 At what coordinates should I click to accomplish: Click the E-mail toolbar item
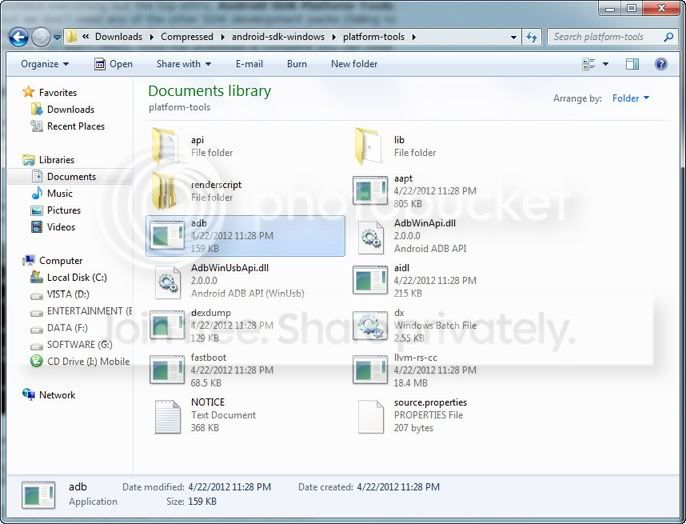249,64
